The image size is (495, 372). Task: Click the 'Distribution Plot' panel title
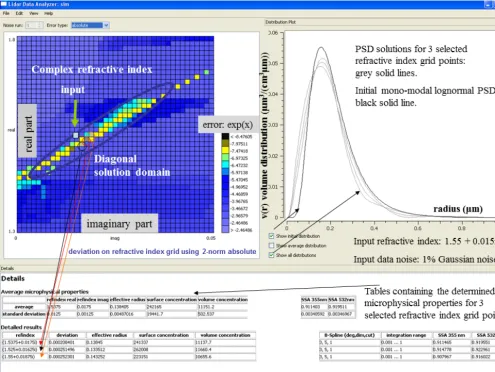pyautogui.click(x=280, y=22)
